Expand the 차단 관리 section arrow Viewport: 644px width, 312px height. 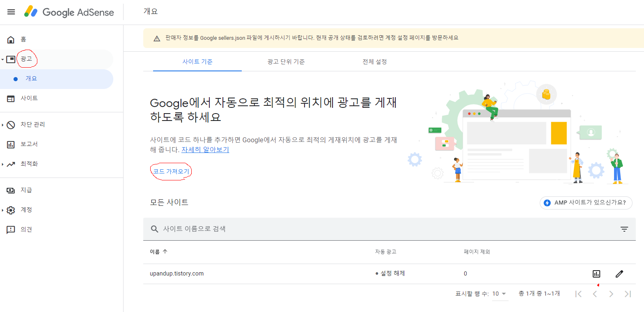(2, 125)
